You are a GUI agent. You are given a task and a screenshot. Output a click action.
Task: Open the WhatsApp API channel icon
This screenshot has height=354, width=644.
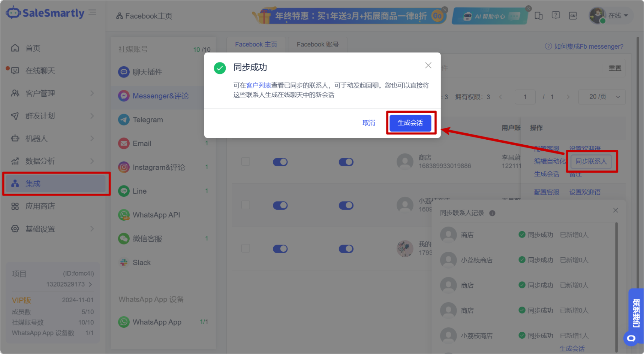[x=124, y=215]
